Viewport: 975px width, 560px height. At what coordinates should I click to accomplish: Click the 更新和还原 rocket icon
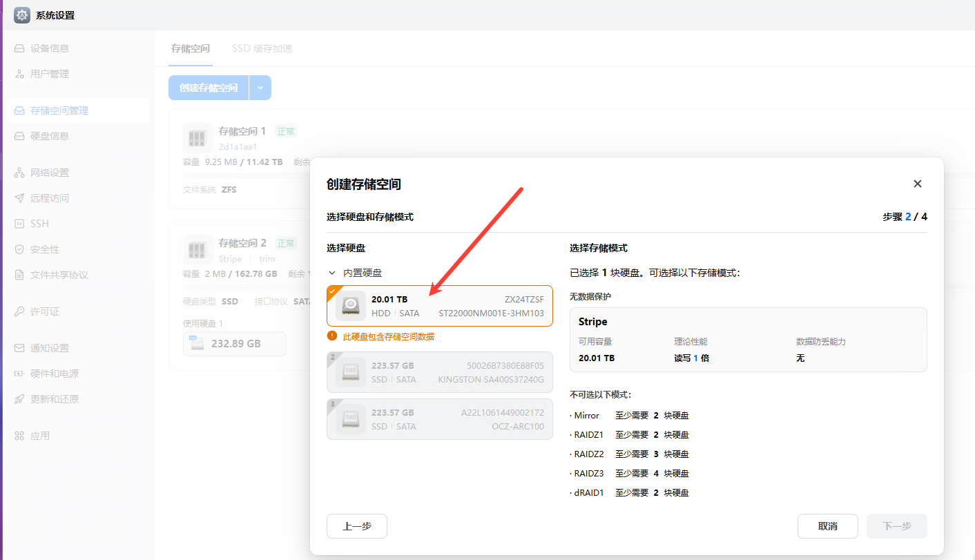coord(19,399)
